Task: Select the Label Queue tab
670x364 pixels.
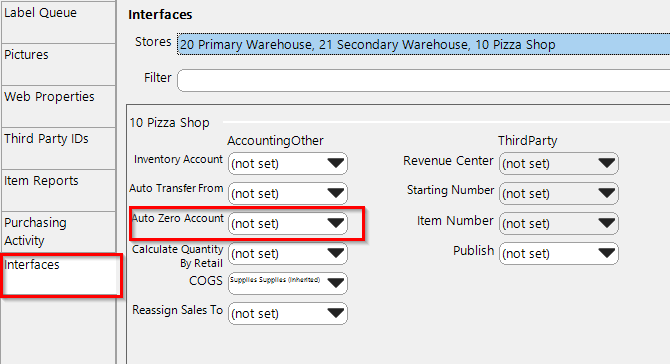Action: [58, 22]
